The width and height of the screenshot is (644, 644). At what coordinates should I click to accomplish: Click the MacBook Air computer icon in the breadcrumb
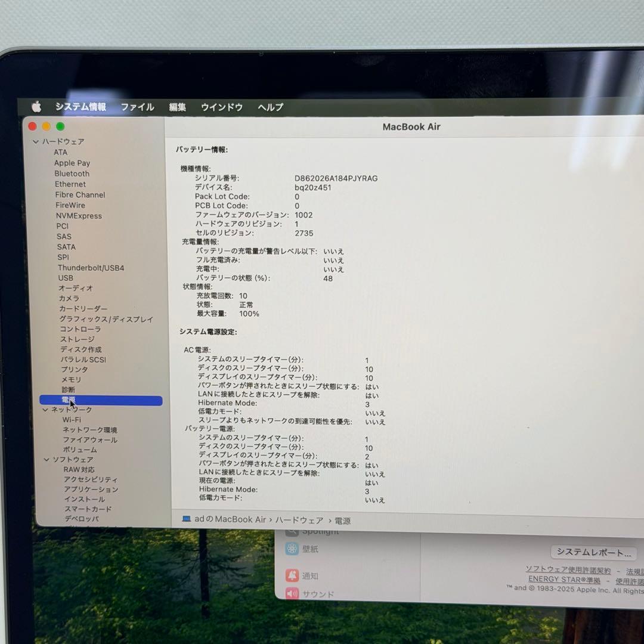[x=188, y=519]
